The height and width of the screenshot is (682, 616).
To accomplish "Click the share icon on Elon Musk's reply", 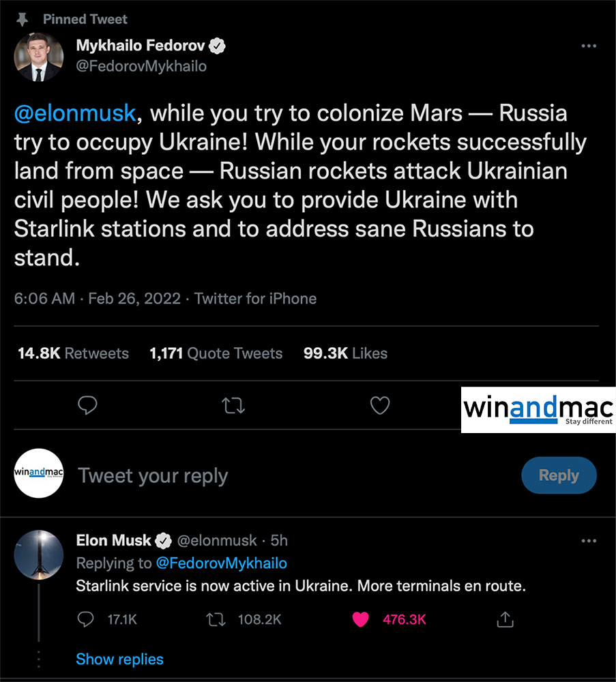I will [504, 619].
